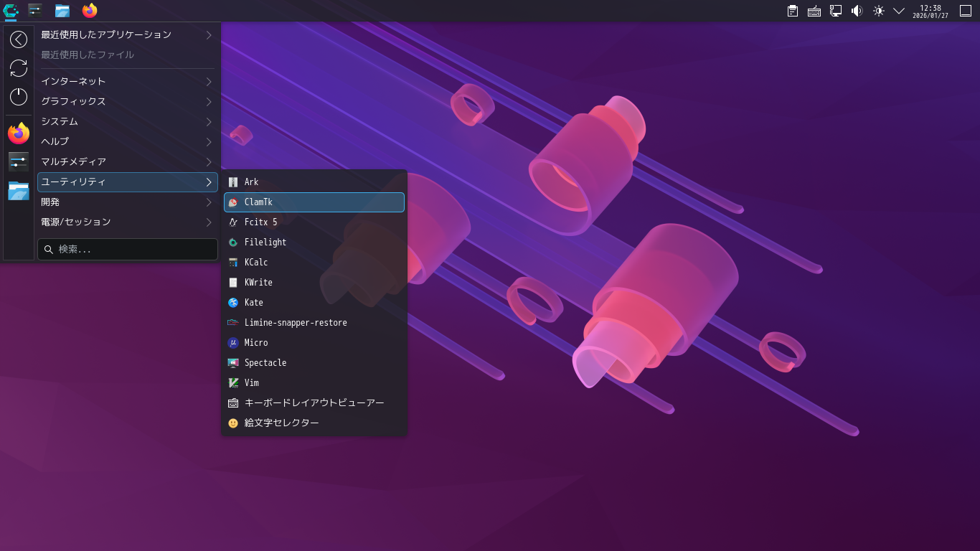Open KWrite from the utilities submenu

pyautogui.click(x=314, y=283)
